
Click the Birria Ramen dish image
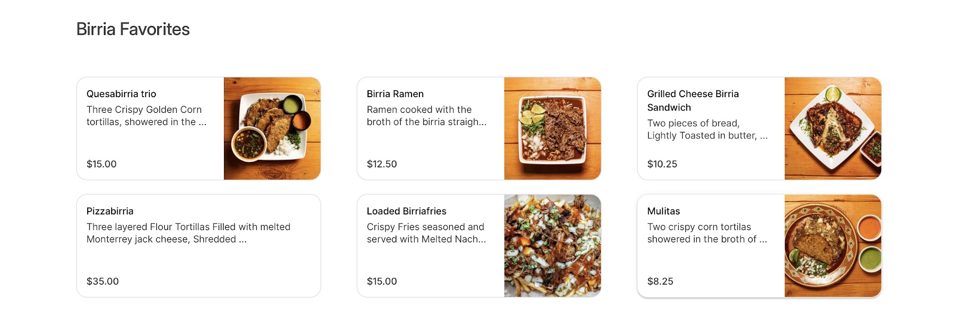552,129
